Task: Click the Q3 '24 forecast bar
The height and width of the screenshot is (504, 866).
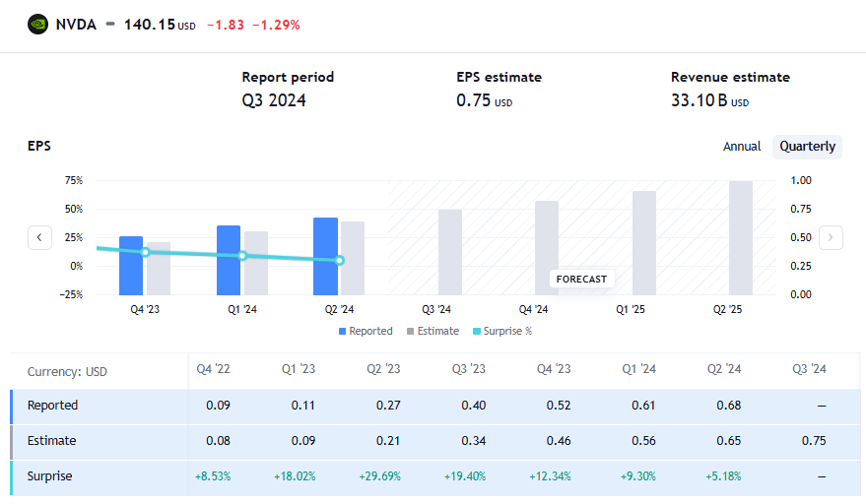Action: point(450,252)
